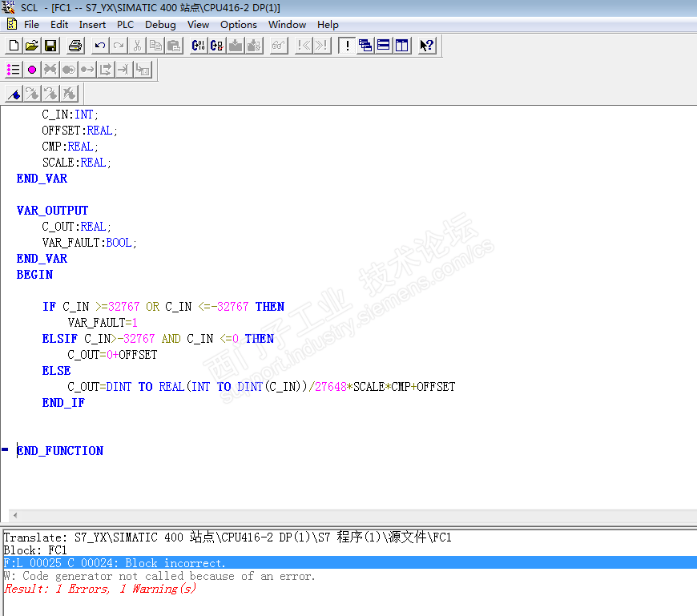This screenshot has height=616, width=697.
Task: Go to the next bookmark
Action: tap(33, 95)
